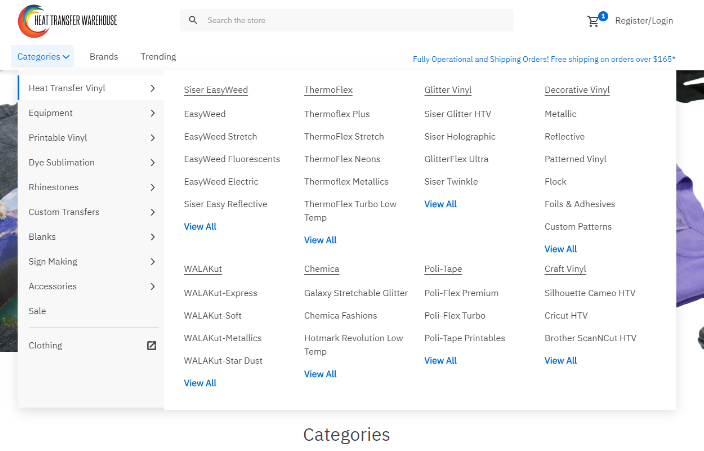
Task: Expand Sign Making submenu arrow
Action: pos(153,261)
